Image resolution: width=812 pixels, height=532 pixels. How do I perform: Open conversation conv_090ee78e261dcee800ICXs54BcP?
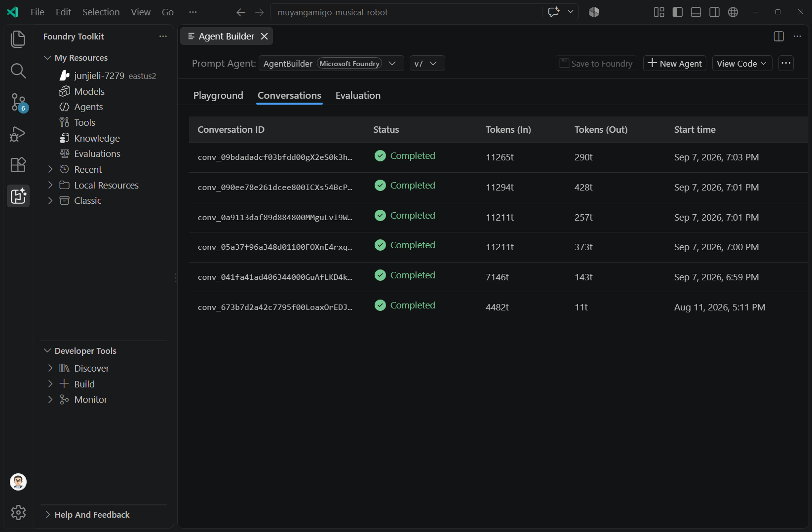point(498,188)
